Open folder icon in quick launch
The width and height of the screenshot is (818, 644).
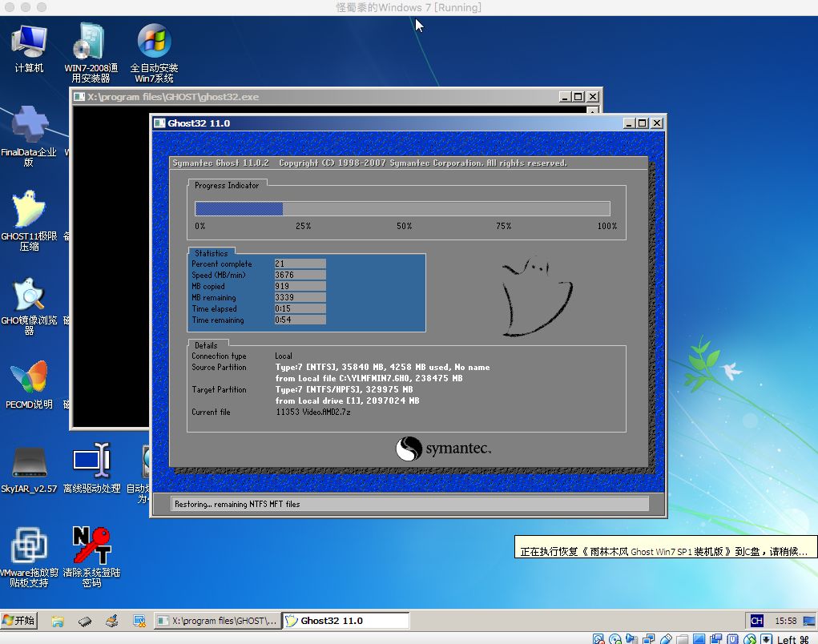[x=58, y=621]
